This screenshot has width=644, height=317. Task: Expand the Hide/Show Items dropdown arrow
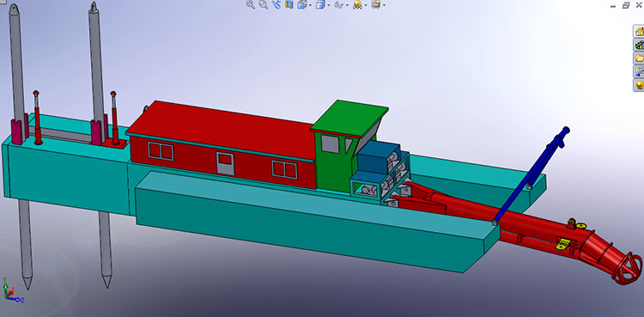[x=347, y=5]
